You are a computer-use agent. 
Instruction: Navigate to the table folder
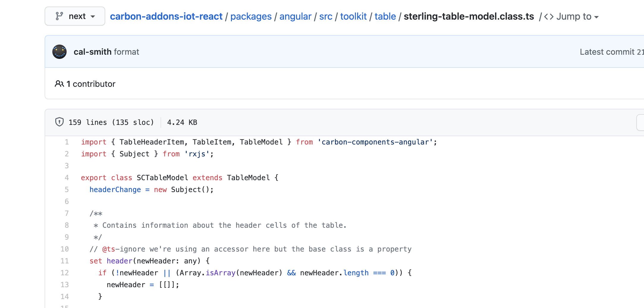(385, 16)
